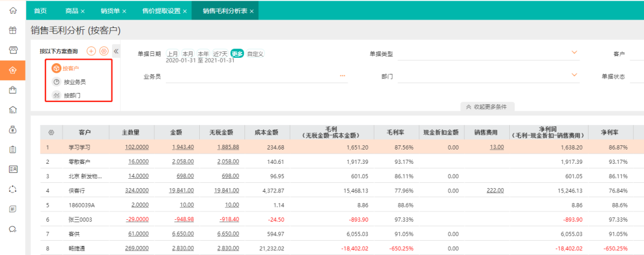The width and height of the screenshot is (644, 255).
Task: Click the plus icon to add query scheme
Action: [x=91, y=51]
